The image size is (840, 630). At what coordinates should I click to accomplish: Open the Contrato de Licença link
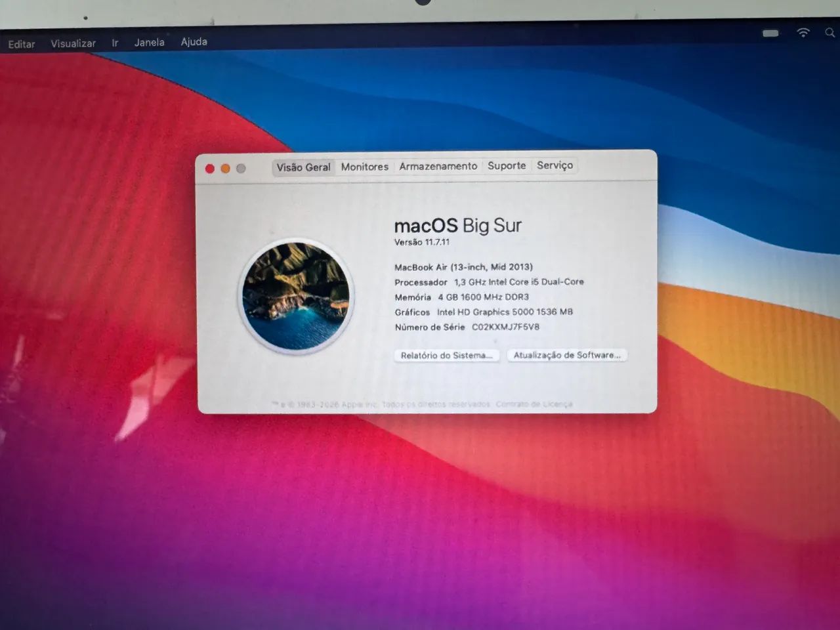coord(534,404)
